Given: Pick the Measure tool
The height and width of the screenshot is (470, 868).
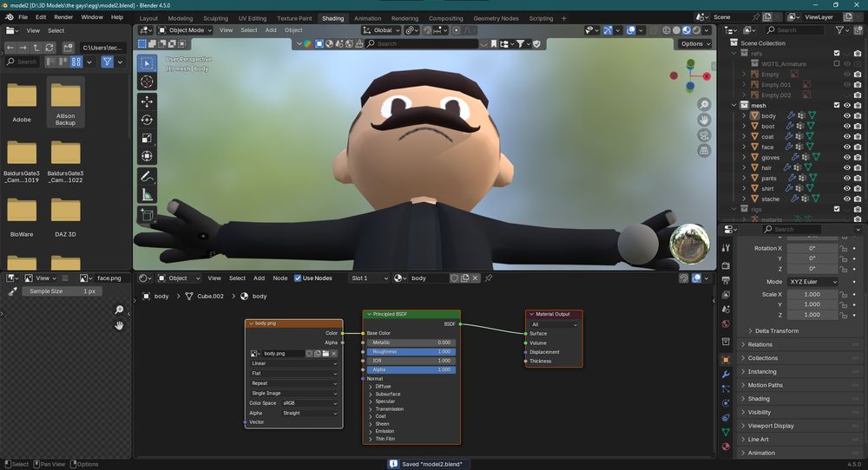Looking at the screenshot, I should click(x=147, y=194).
